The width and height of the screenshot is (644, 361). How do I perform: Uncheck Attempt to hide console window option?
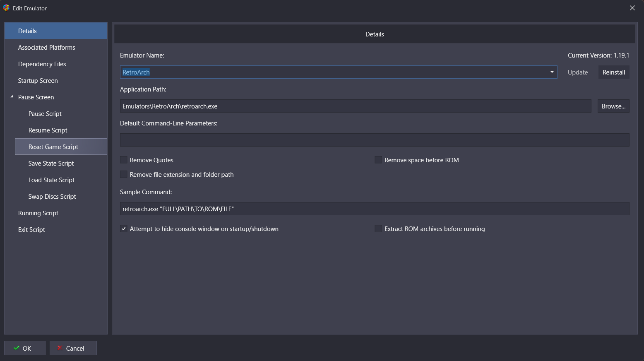tap(124, 229)
